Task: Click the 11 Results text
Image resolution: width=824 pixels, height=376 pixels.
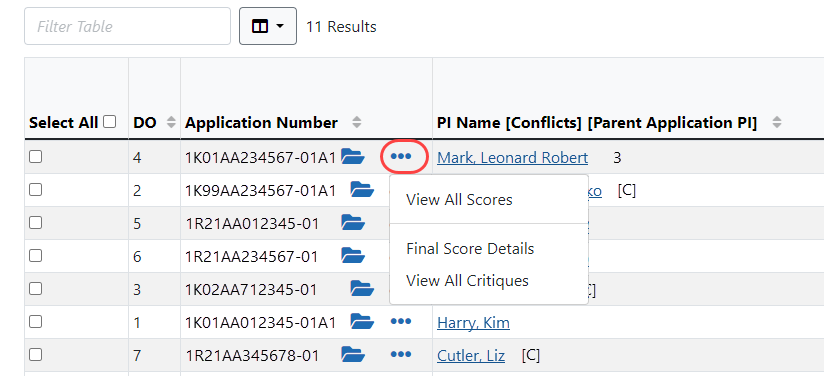Action: pos(341,27)
